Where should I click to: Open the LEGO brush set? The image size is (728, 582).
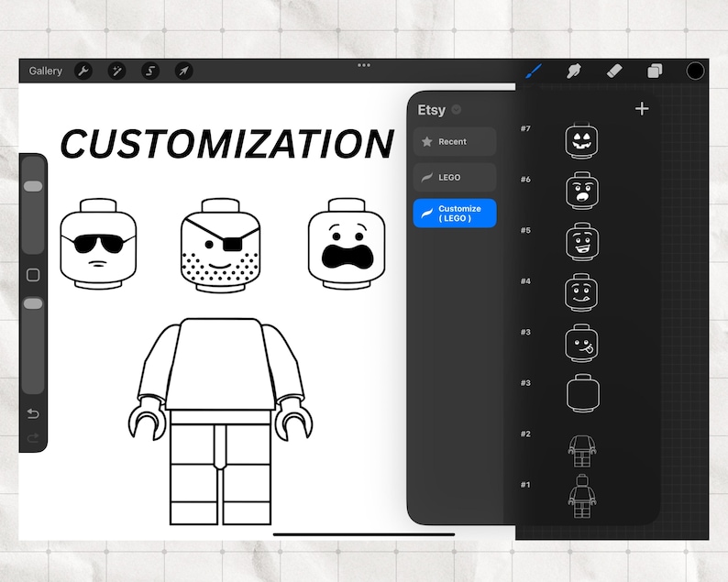(455, 177)
